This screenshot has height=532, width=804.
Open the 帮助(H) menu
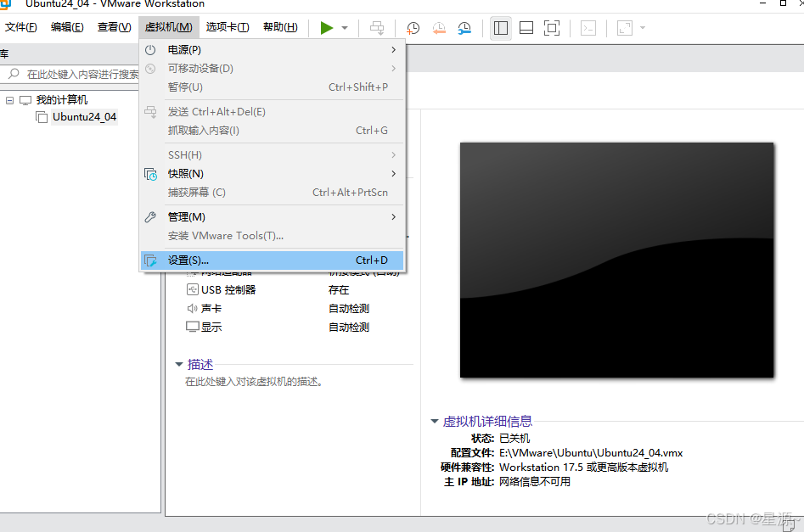pos(280,27)
